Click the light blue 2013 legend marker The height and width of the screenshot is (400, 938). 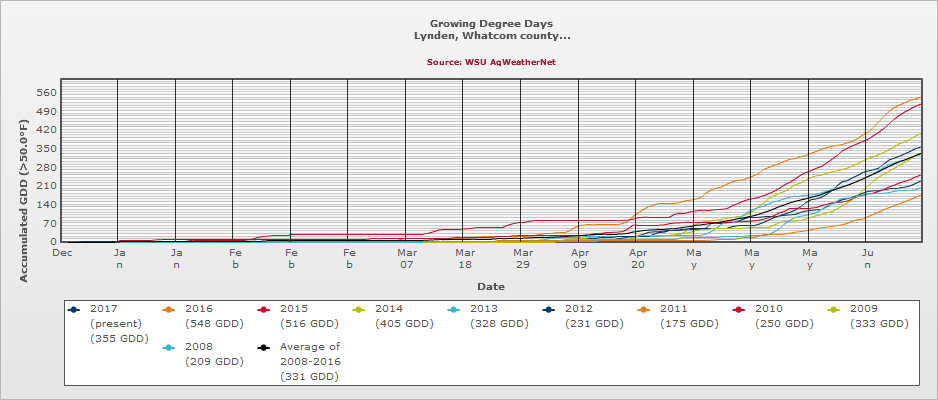point(454,309)
